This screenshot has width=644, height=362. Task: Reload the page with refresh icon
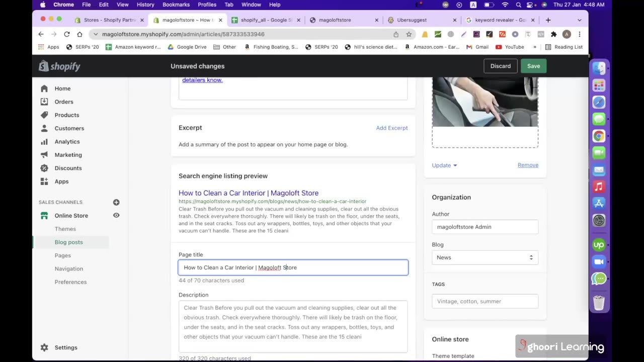[66, 34]
